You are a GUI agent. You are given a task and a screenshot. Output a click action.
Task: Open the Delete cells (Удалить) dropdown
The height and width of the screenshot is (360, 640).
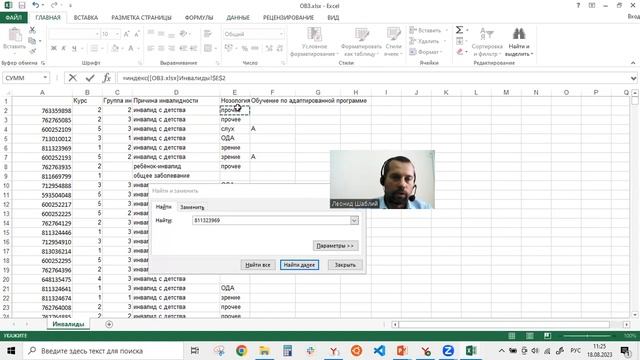427,41
